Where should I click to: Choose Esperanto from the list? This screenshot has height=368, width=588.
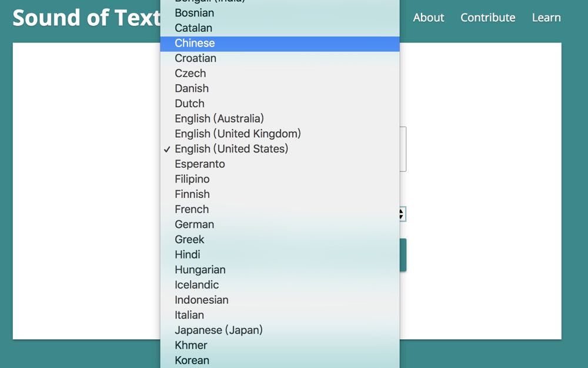point(280,164)
